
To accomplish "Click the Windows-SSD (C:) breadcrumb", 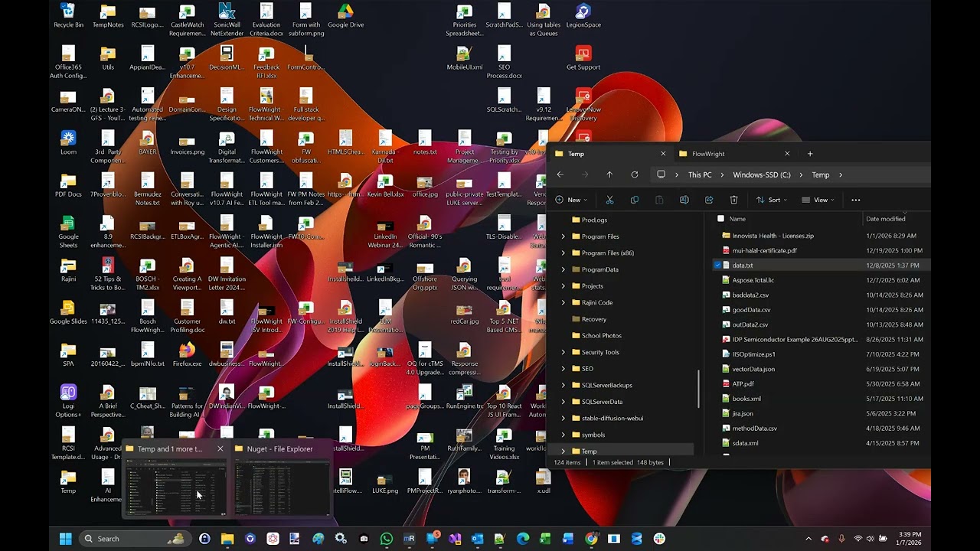I will coord(762,174).
